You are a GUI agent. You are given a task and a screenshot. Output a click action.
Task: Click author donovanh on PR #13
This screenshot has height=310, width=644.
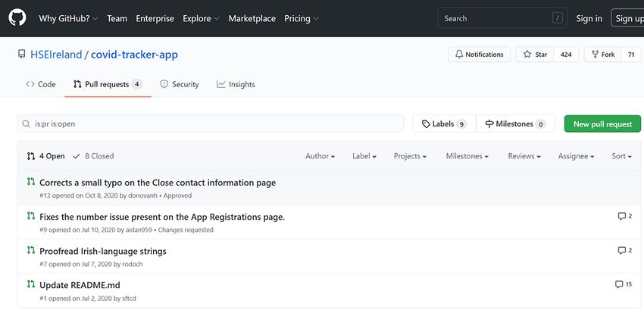(143, 196)
